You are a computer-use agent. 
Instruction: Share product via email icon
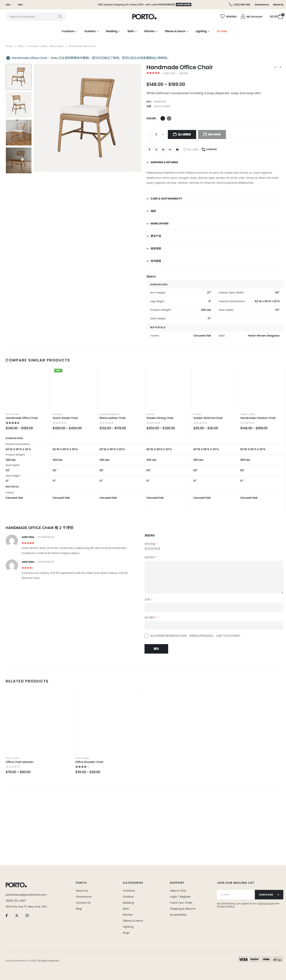(x=177, y=150)
